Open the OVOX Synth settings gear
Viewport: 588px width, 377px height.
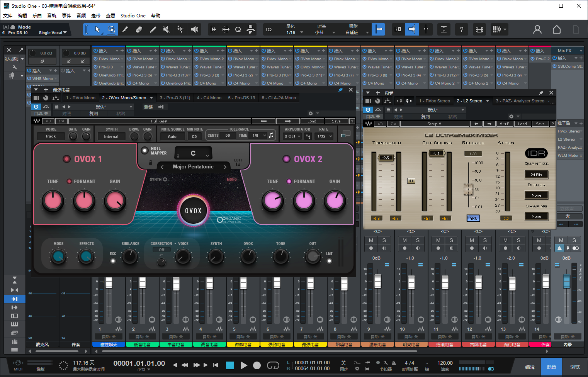pos(165,179)
